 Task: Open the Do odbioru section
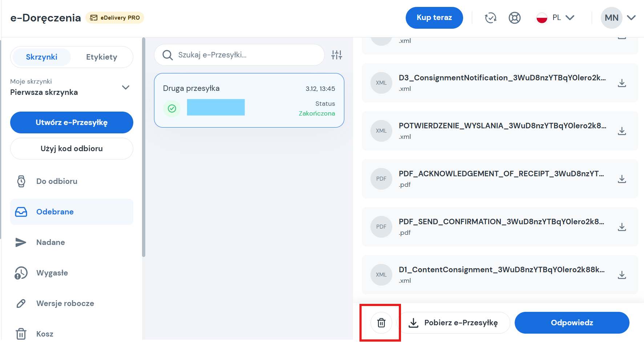[x=56, y=181]
